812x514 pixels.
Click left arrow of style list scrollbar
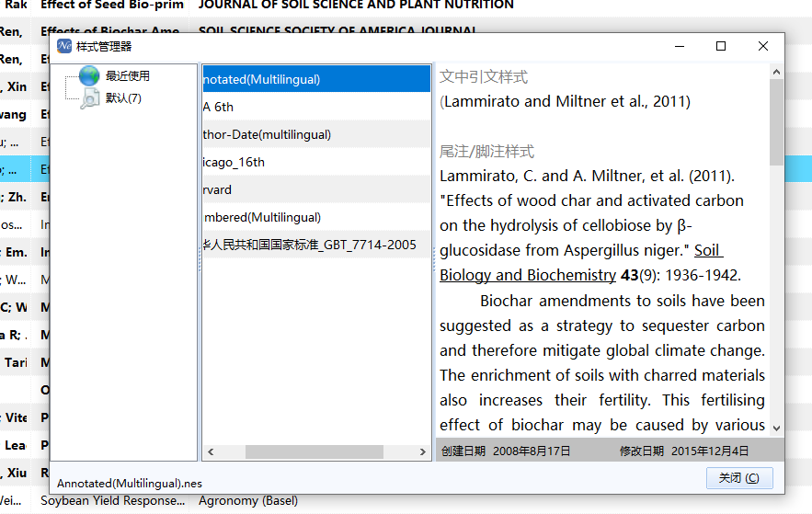[x=211, y=451]
